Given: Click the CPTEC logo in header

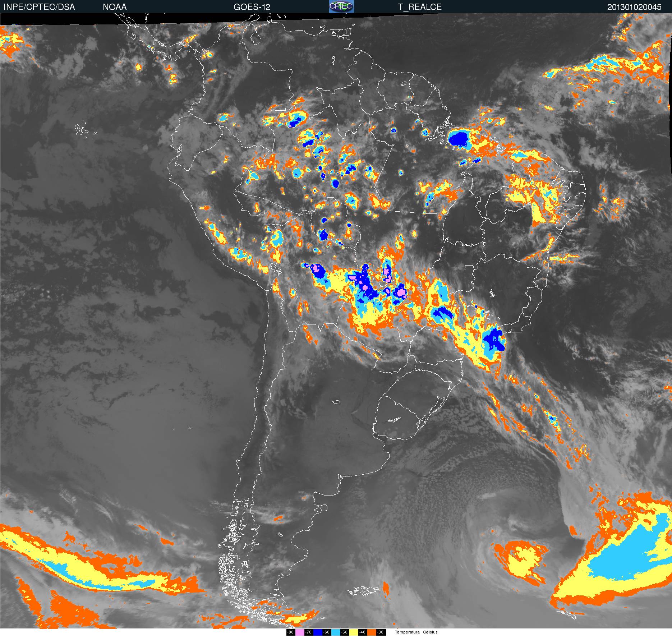Looking at the screenshot, I should click(x=341, y=6).
